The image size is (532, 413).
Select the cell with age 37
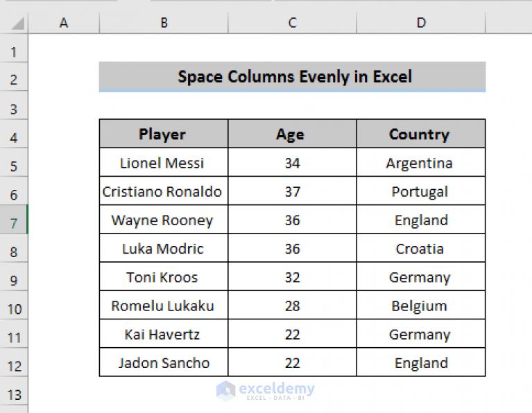click(293, 191)
